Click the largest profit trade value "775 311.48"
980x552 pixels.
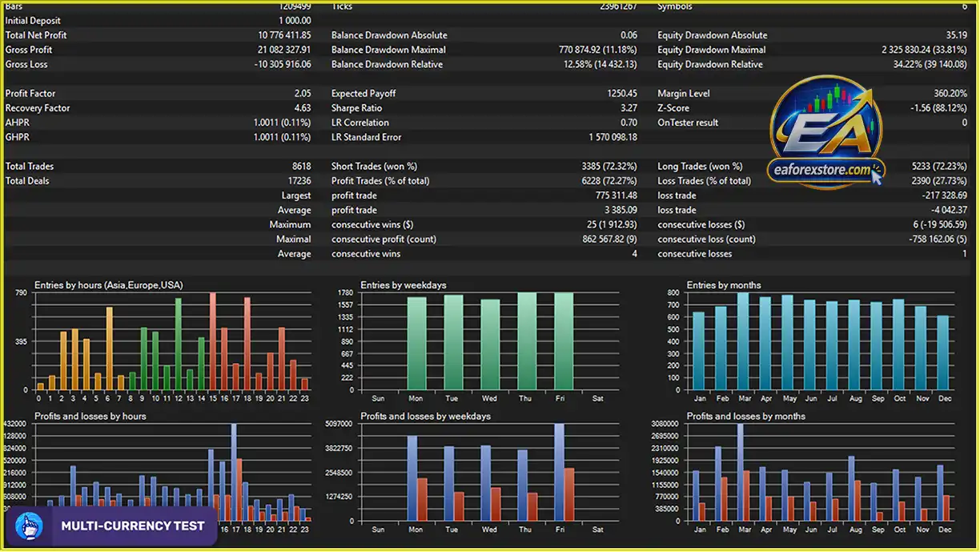coord(617,195)
